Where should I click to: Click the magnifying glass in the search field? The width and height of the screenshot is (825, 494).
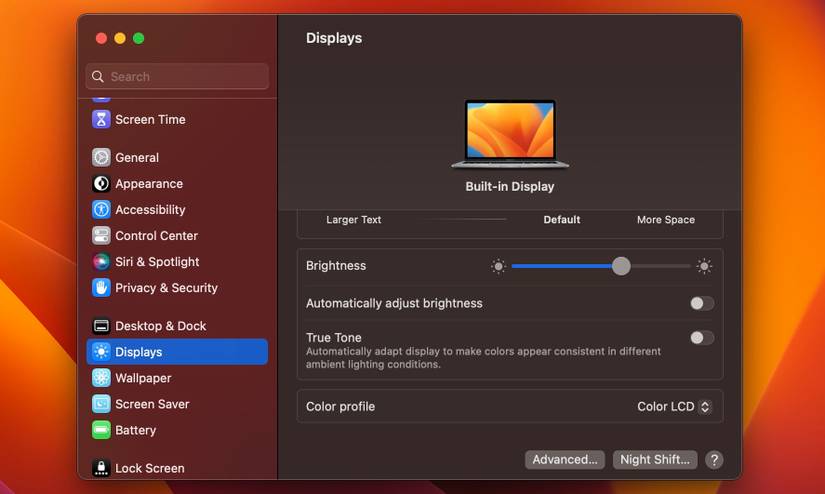[98, 77]
